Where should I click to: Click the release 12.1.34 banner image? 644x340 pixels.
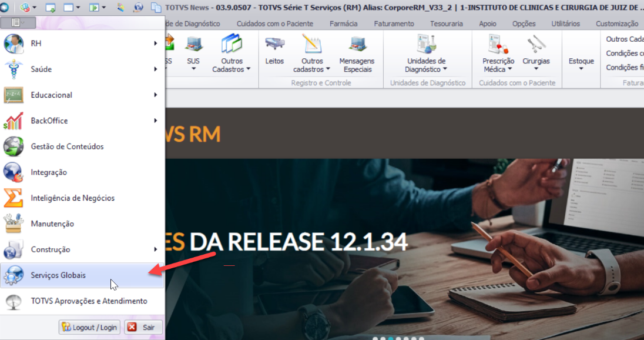(404, 249)
